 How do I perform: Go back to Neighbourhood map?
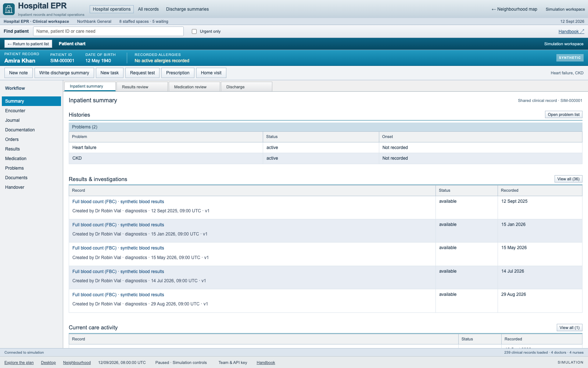(514, 9)
